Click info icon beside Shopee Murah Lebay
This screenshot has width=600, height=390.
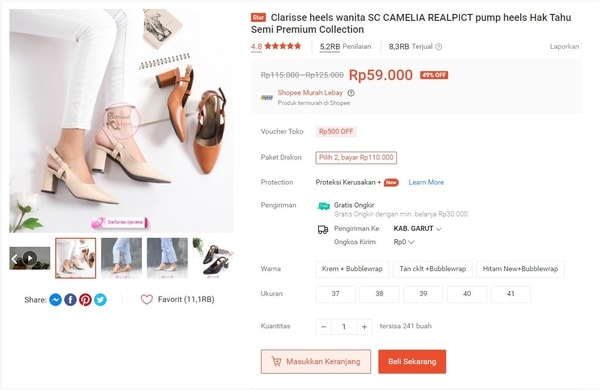pos(351,93)
